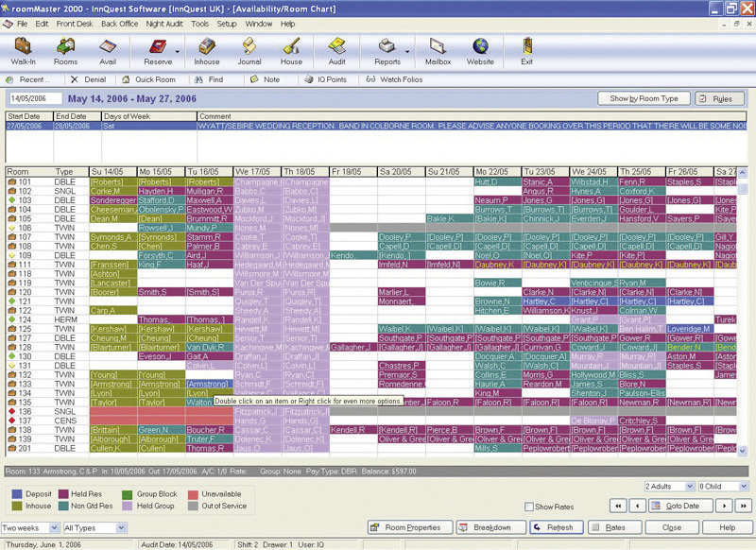756x550 pixels.
Task: Open the Inhouse guest list icon
Action: pyautogui.click(x=207, y=47)
